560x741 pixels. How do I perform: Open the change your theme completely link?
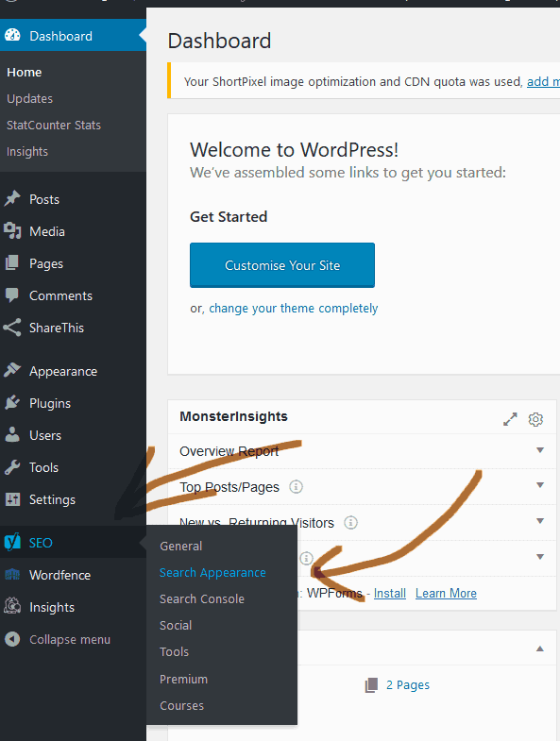[x=294, y=308]
